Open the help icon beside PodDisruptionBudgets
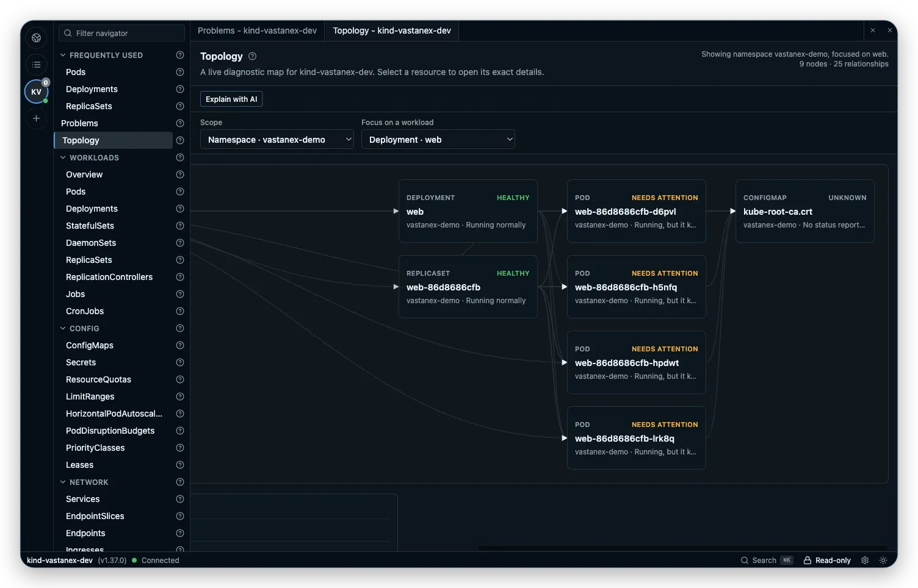Screen dimensions: 918x588 (x=180, y=431)
